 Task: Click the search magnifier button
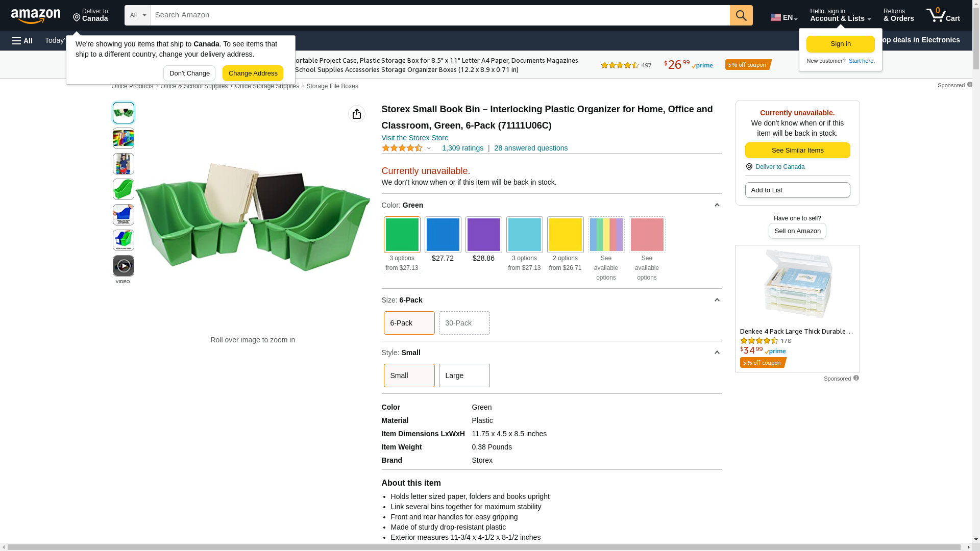coord(741,15)
